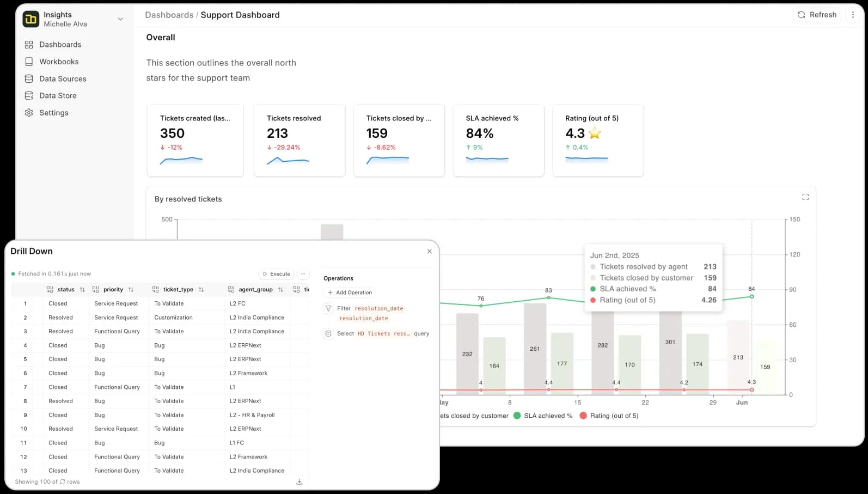The width and height of the screenshot is (868, 494).
Task: Click the Insights app logo icon
Action: (x=31, y=19)
